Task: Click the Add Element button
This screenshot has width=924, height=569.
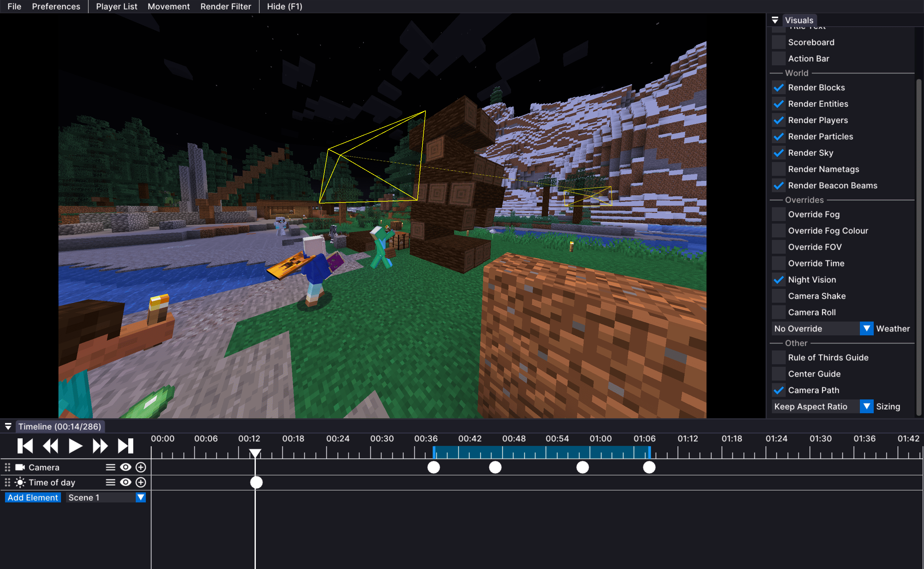Action: (33, 497)
